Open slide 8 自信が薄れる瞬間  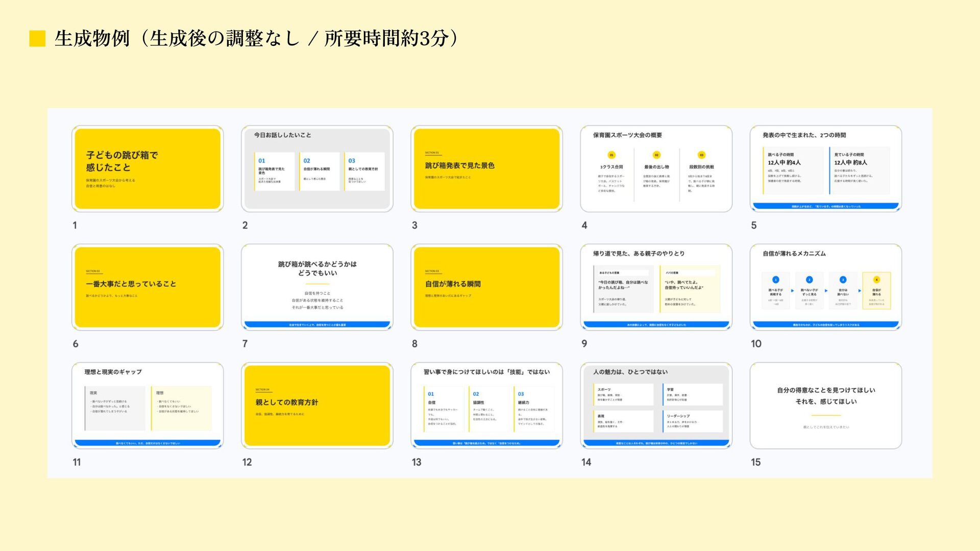pos(486,287)
